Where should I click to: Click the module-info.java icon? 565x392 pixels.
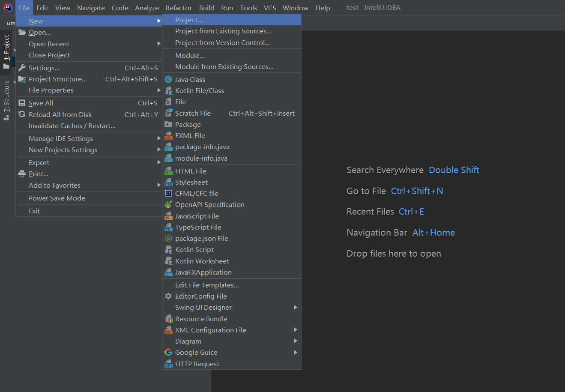[168, 158]
